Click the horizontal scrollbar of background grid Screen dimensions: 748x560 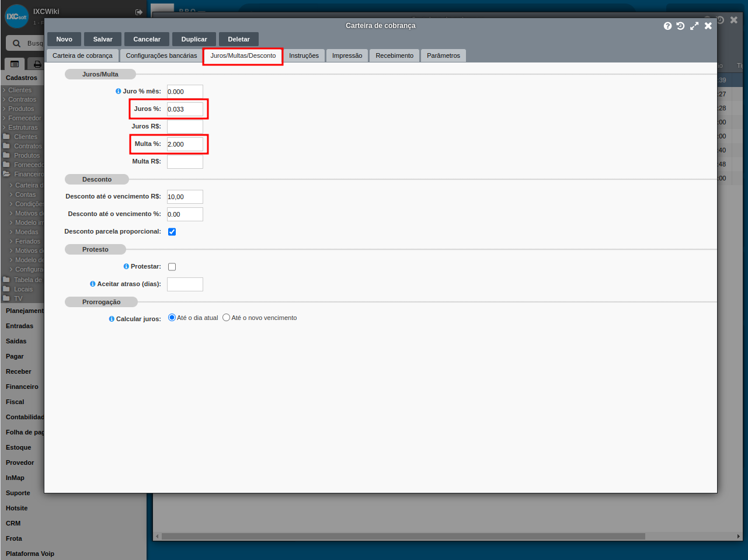pos(403,536)
